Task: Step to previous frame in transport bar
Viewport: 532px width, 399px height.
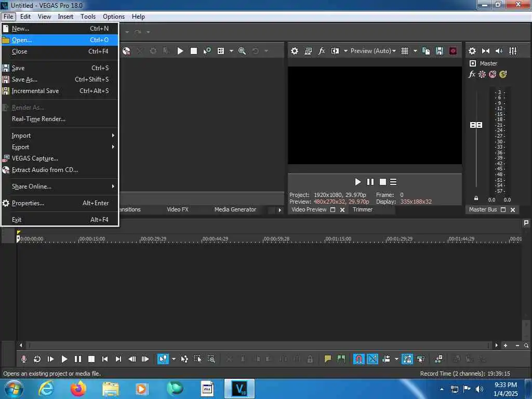Action: (132, 359)
